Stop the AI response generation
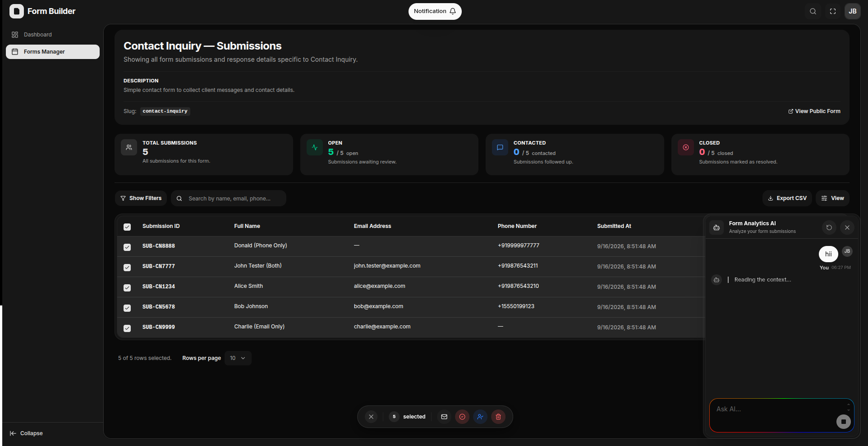 pyautogui.click(x=843, y=422)
